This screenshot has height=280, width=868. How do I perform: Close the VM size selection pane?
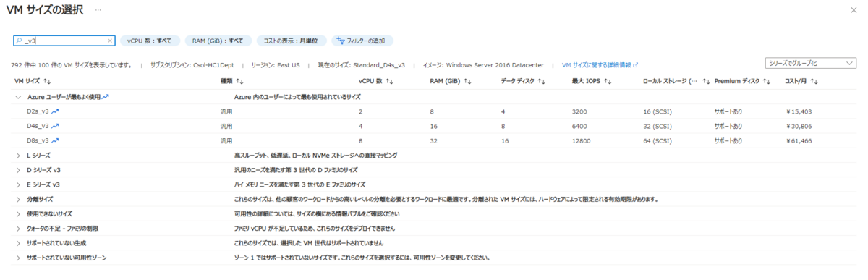pyautogui.click(x=854, y=11)
